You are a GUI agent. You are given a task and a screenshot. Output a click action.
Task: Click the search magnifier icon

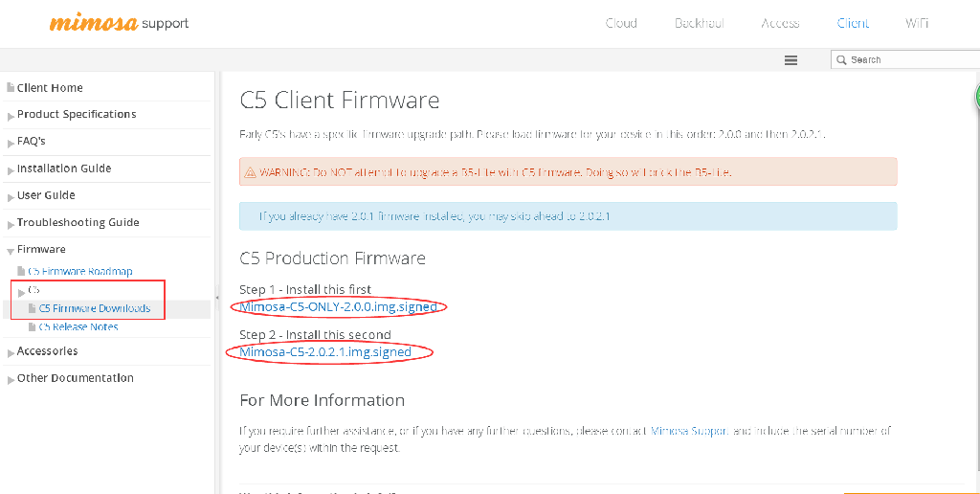point(842,60)
